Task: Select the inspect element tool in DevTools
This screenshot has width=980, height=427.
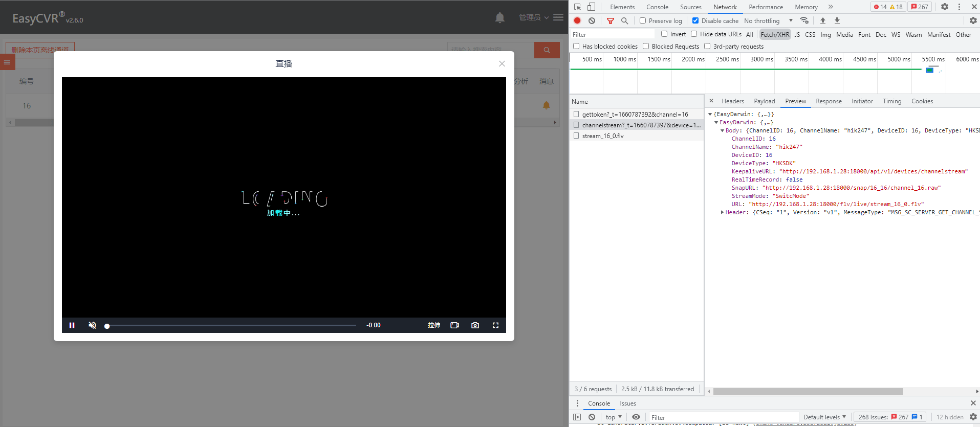Action: [578, 7]
